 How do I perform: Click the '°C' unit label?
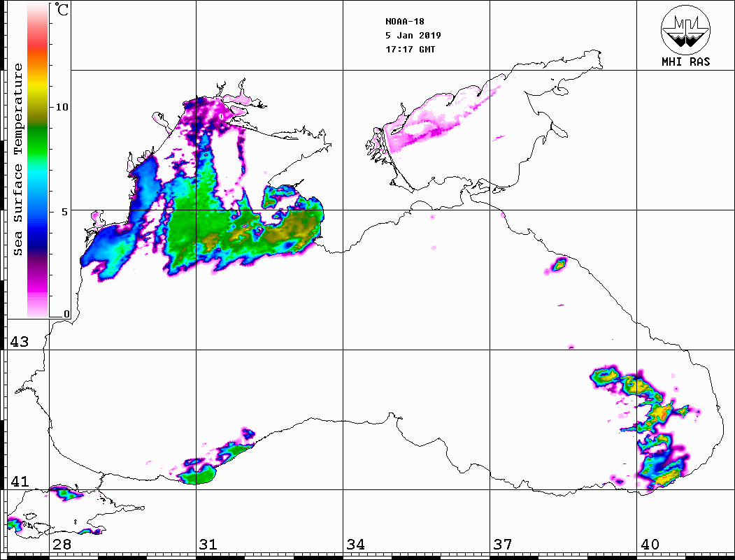[62, 9]
